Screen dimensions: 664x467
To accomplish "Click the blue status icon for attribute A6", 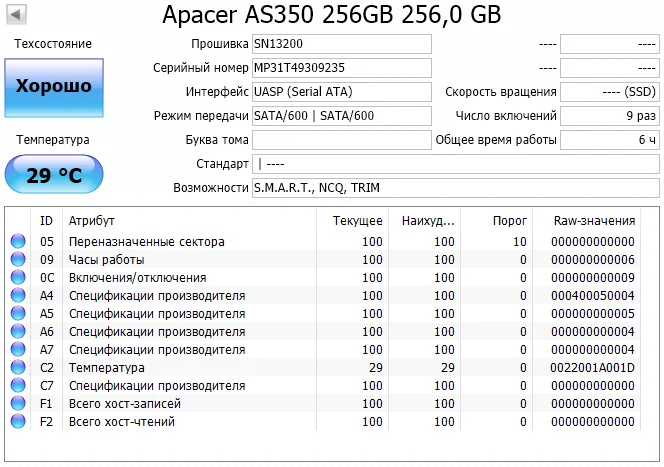I will [18, 331].
